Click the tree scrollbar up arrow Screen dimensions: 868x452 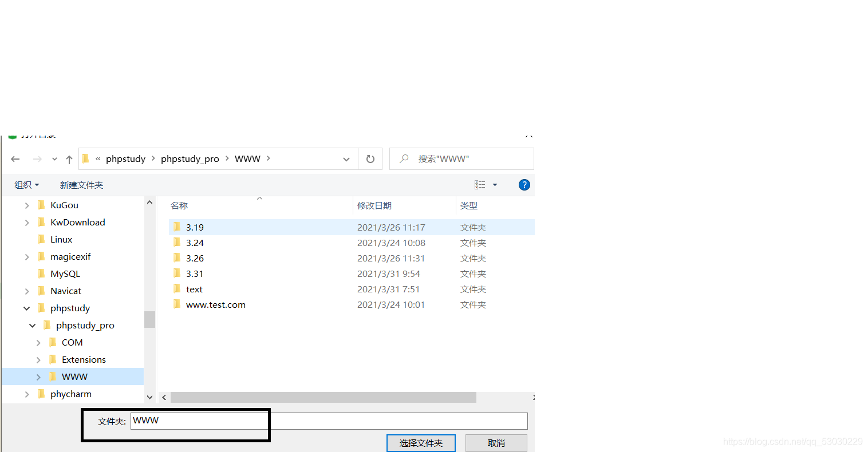(x=149, y=203)
